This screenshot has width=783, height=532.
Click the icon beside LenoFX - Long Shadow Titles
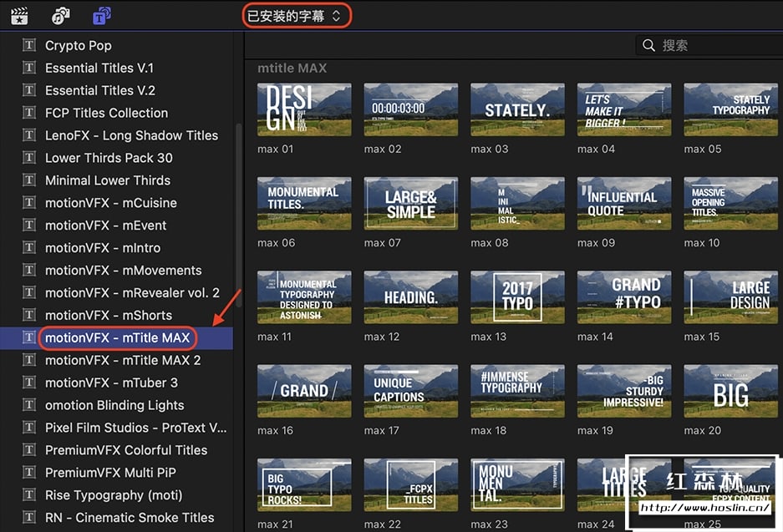point(29,135)
